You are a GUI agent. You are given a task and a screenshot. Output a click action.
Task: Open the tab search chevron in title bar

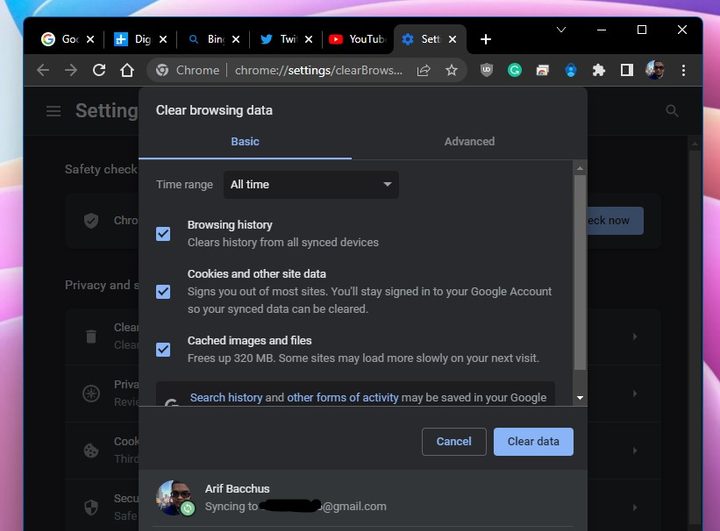tap(561, 30)
